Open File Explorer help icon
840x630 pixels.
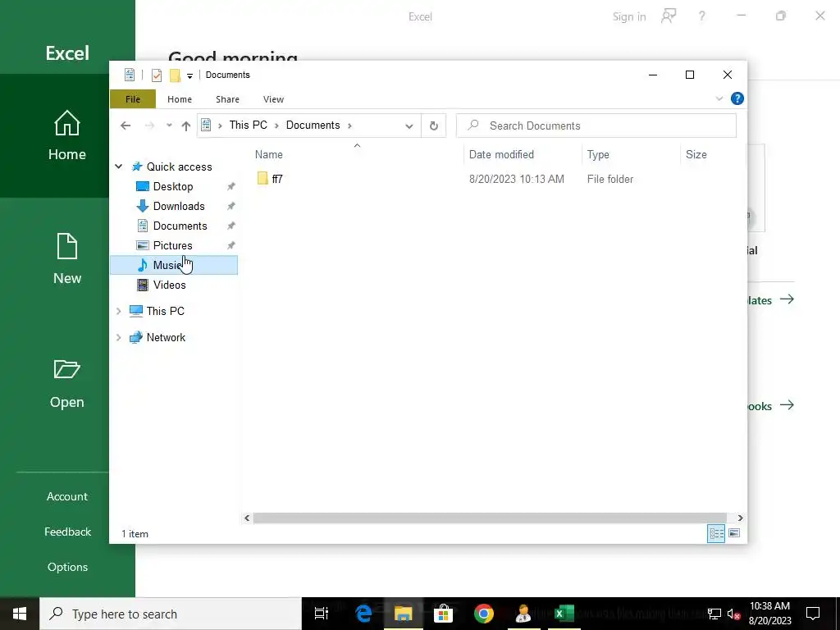click(737, 98)
